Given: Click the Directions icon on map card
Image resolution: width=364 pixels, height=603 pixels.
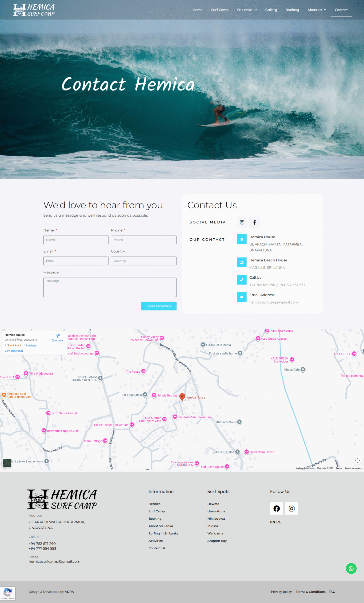Looking at the screenshot, I should click(x=58, y=336).
